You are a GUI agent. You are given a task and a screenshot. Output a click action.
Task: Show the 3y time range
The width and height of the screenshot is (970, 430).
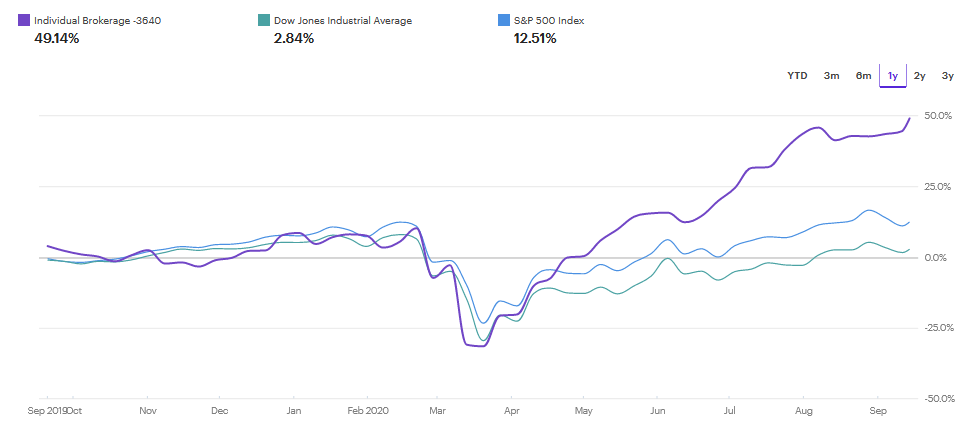point(948,75)
